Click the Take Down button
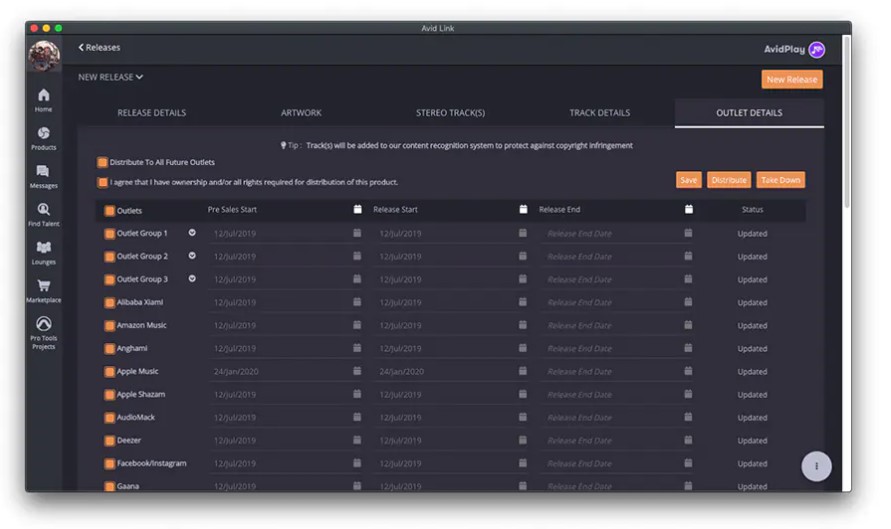Viewport: 891px width, 529px height. click(x=780, y=180)
